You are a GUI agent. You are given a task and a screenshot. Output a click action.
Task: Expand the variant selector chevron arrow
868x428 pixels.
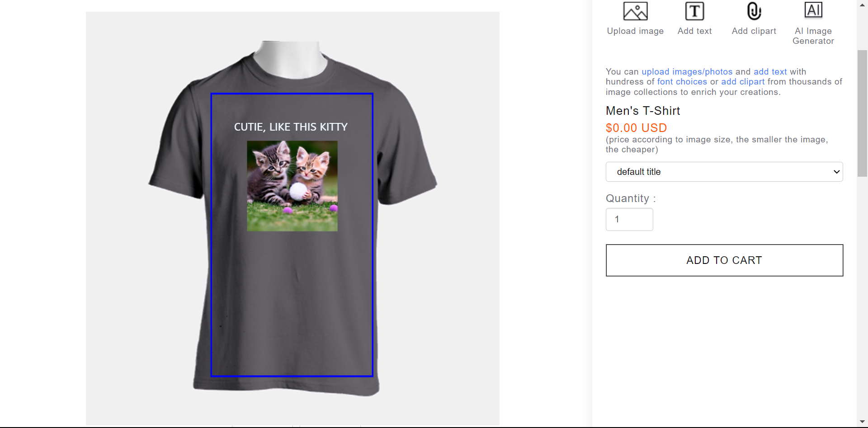[x=836, y=172]
